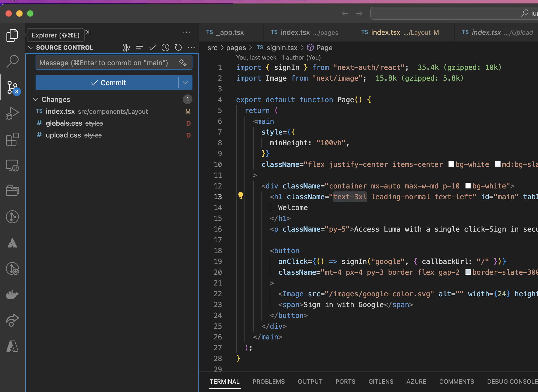Open Source Control section more actions menu
This screenshot has height=392, width=538.
[x=191, y=47]
